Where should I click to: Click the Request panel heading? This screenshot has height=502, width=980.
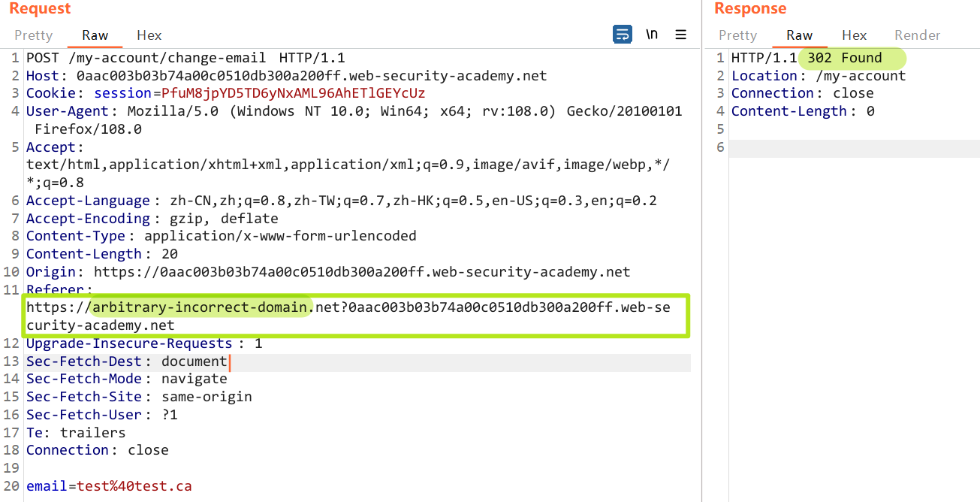coord(40,9)
